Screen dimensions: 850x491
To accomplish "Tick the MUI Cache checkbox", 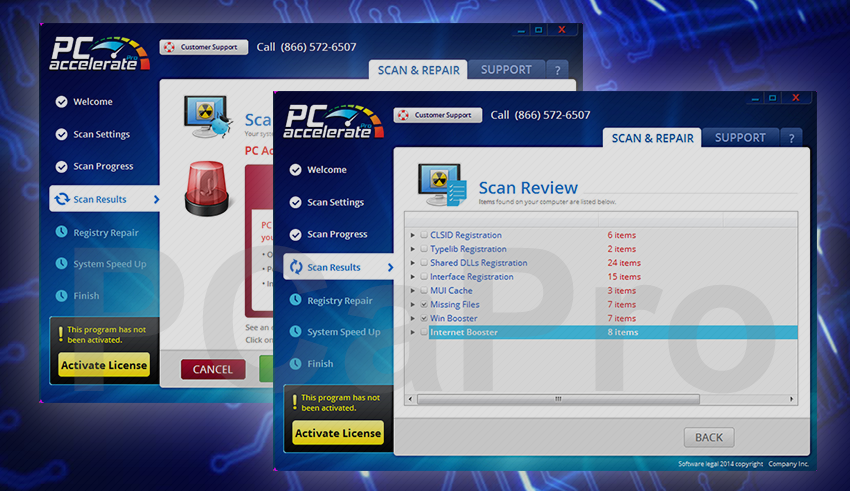I will pyautogui.click(x=424, y=290).
